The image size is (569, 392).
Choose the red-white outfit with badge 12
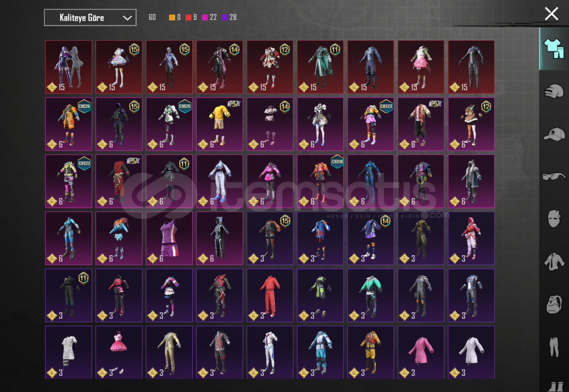pyautogui.click(x=270, y=67)
